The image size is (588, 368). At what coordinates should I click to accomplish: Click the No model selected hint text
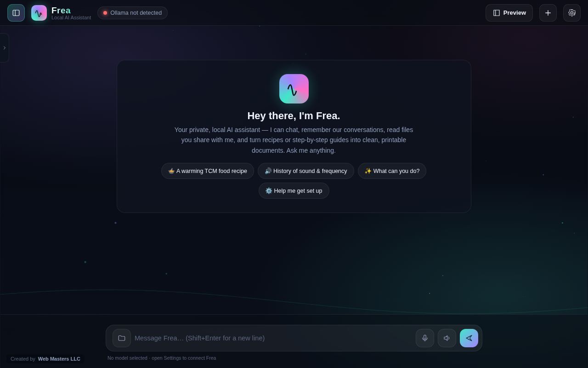(x=162, y=358)
